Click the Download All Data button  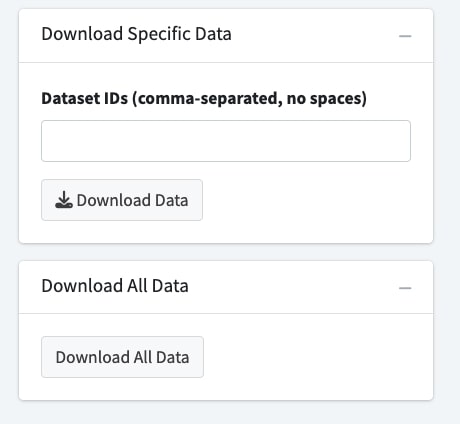tap(122, 357)
